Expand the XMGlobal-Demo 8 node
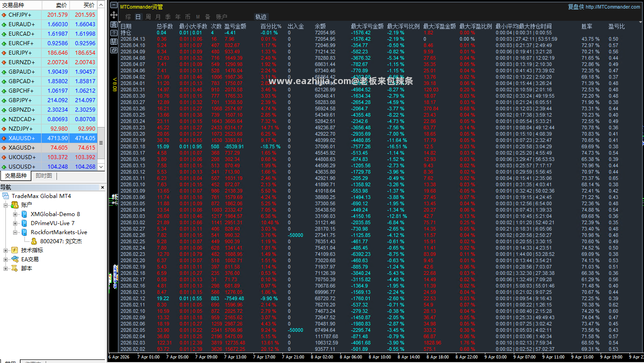The width and height of the screenshot is (644, 363). point(15,214)
